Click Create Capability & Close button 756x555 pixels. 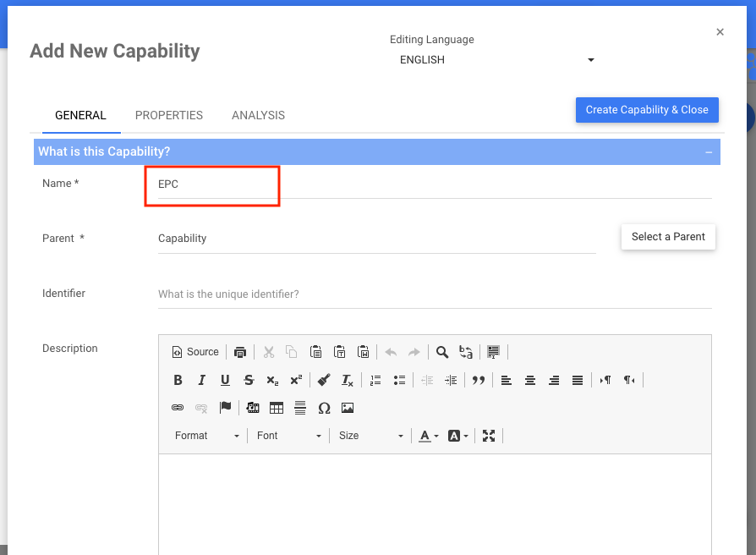pos(647,110)
